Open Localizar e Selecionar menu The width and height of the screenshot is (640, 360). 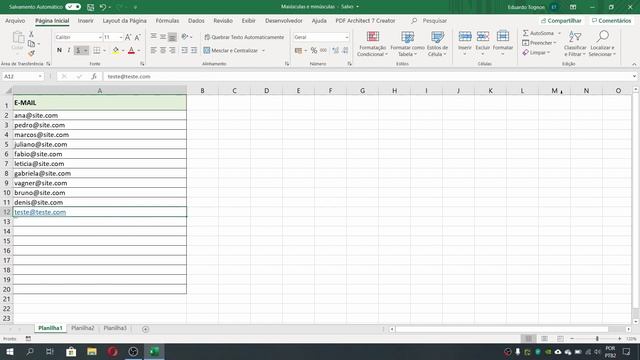(602, 44)
